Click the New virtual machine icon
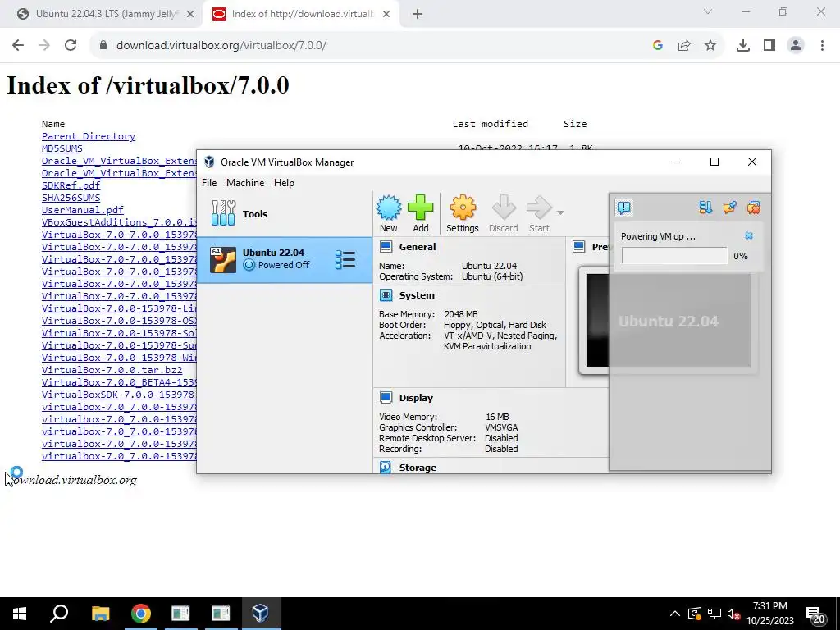The width and height of the screenshot is (840, 630). pyautogui.click(x=388, y=208)
